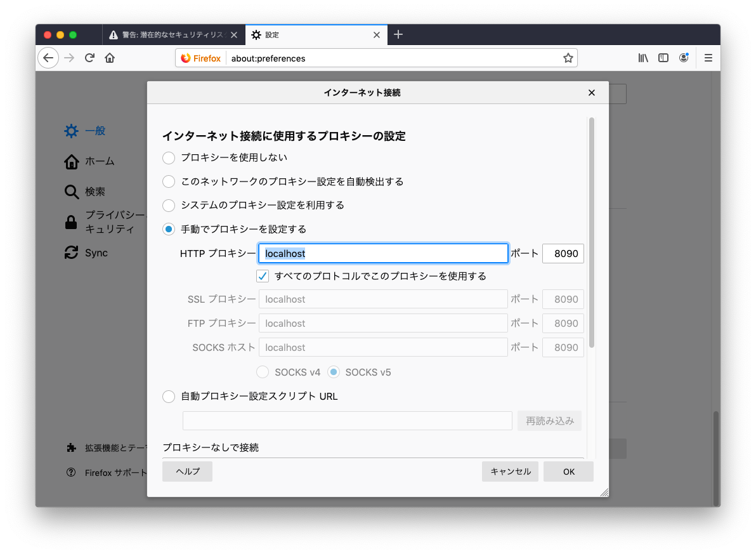The height and width of the screenshot is (554, 756).
Task: Select the 一般 gear icon in the sidebar
Action: [72, 131]
